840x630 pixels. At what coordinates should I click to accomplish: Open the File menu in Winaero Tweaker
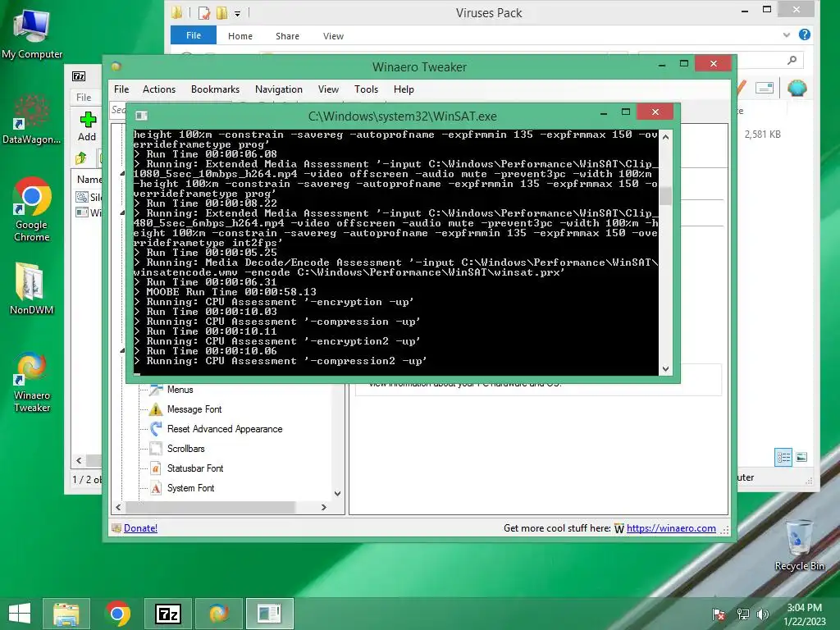121,89
